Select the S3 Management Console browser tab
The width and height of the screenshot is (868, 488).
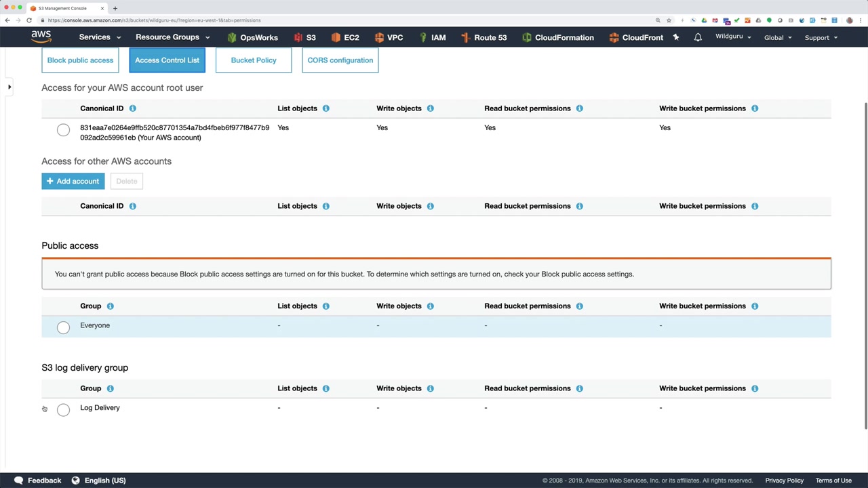66,8
